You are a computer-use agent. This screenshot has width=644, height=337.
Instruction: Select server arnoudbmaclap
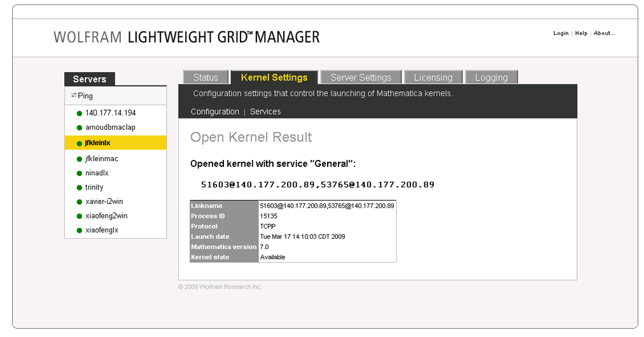click(x=110, y=127)
